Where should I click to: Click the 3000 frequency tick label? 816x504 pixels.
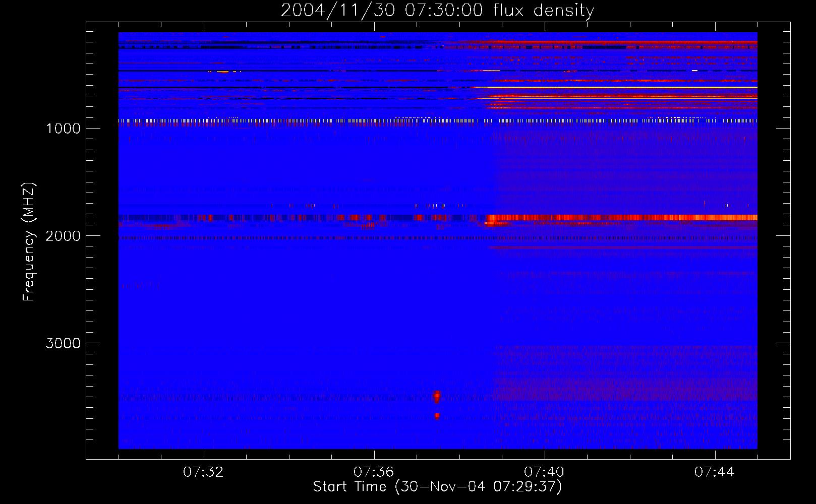(63, 343)
